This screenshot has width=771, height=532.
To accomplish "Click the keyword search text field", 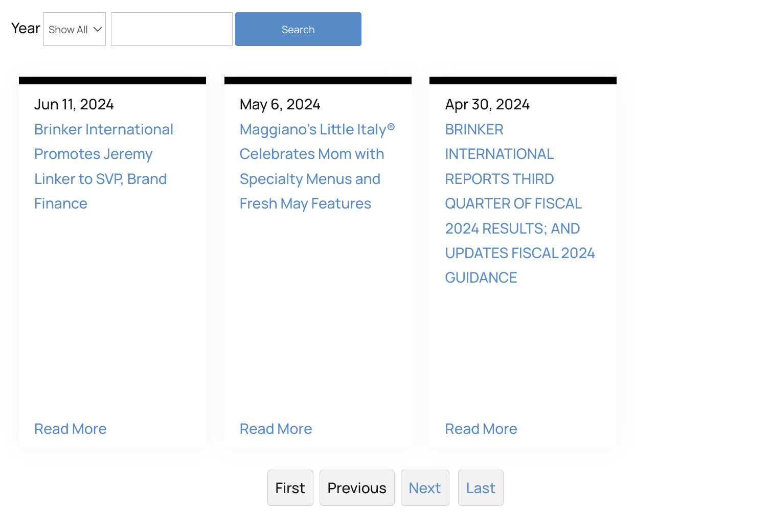I will (x=171, y=29).
